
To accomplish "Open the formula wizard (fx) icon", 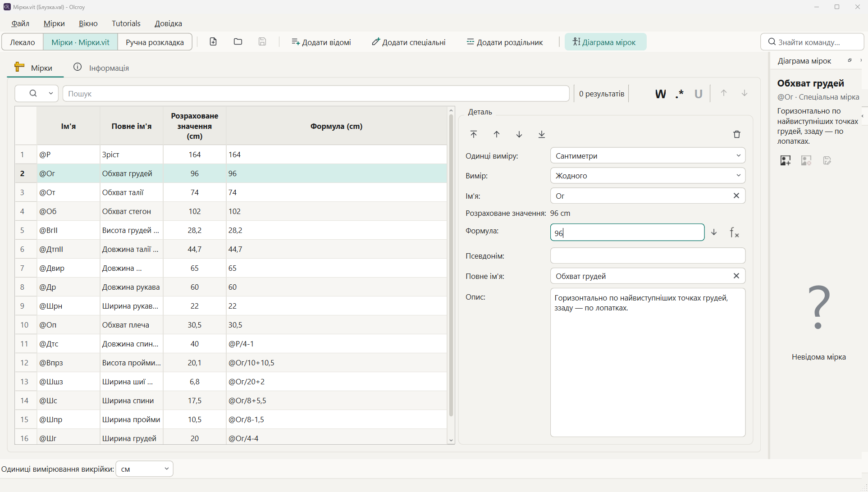I will (x=734, y=232).
